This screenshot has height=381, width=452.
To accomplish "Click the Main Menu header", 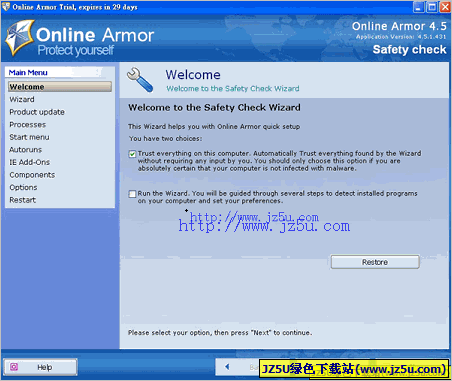I will pyautogui.click(x=28, y=72).
